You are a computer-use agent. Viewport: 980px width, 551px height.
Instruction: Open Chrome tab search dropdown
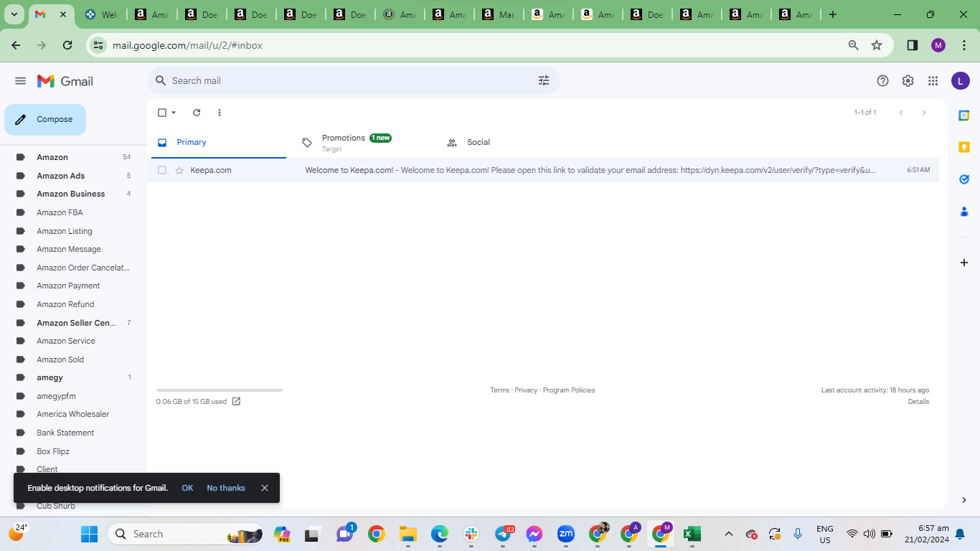click(x=14, y=14)
